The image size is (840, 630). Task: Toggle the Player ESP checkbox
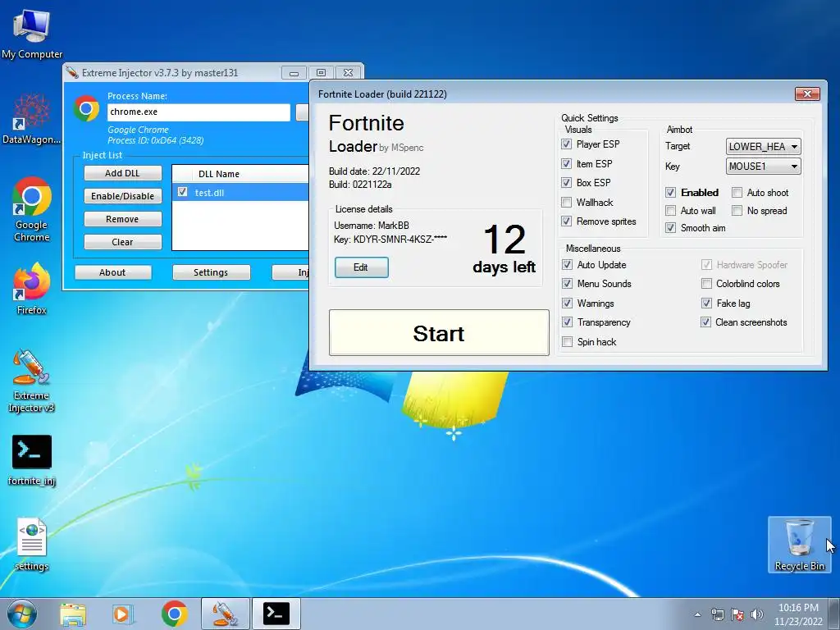click(566, 144)
